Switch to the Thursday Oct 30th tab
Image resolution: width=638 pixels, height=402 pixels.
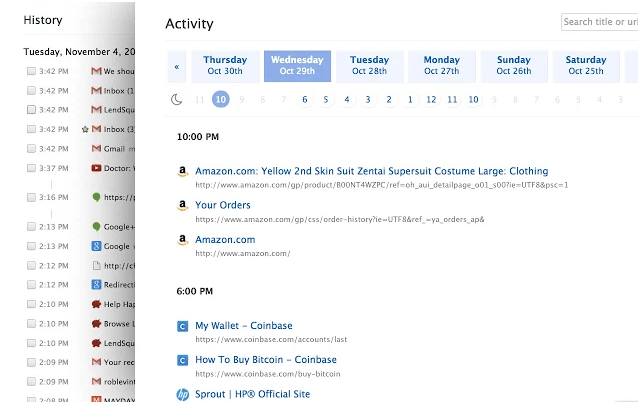225,66
